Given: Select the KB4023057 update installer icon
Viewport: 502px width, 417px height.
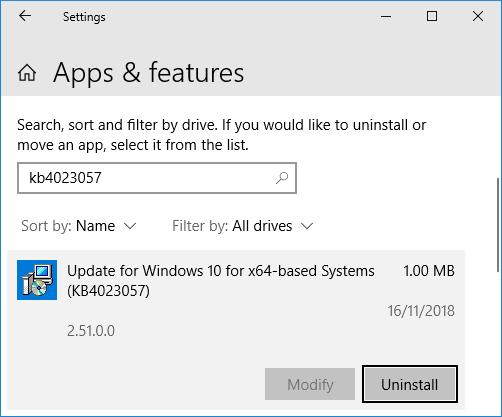Looking at the screenshot, I should [37, 280].
